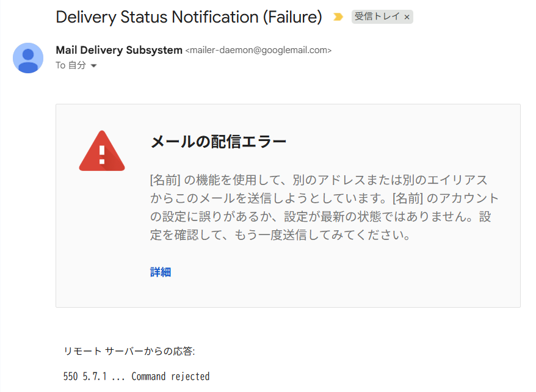536x392 pixels.
Task: Open the 詳細 link
Action: pos(161,272)
